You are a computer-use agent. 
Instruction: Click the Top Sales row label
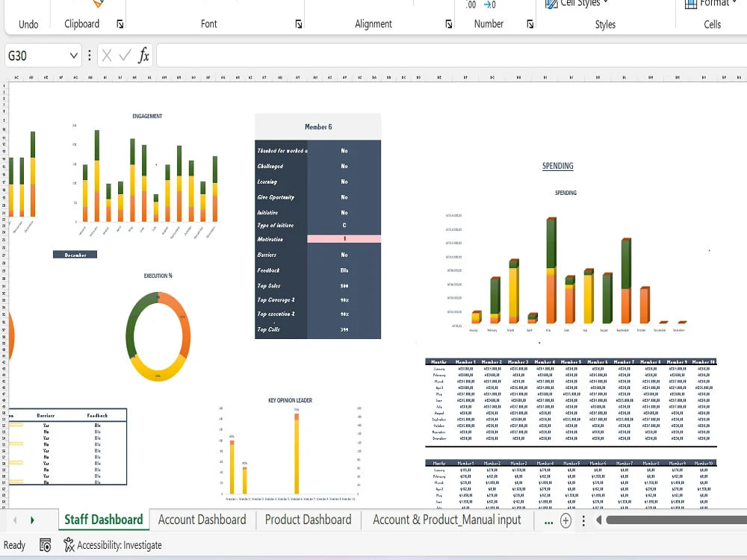point(269,286)
